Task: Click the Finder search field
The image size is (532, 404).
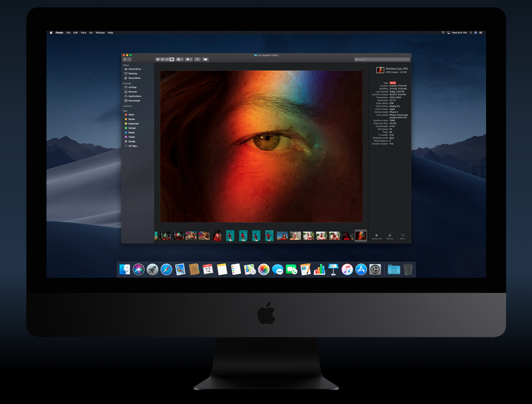Action: (x=383, y=59)
